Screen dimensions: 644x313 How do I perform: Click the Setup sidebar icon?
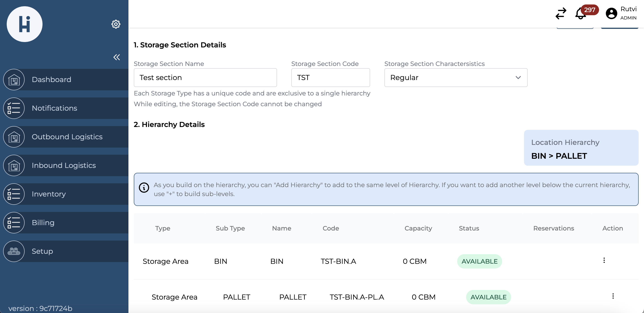(14, 251)
